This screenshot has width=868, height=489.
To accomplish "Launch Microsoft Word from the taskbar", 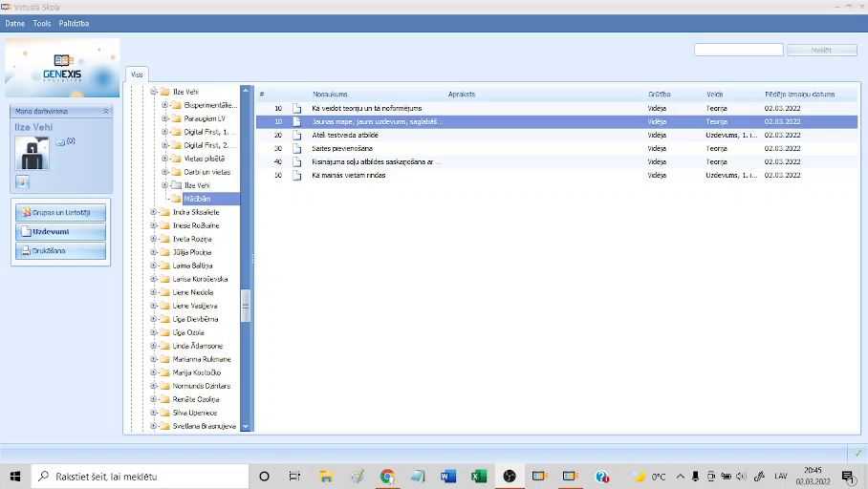I will click(448, 476).
